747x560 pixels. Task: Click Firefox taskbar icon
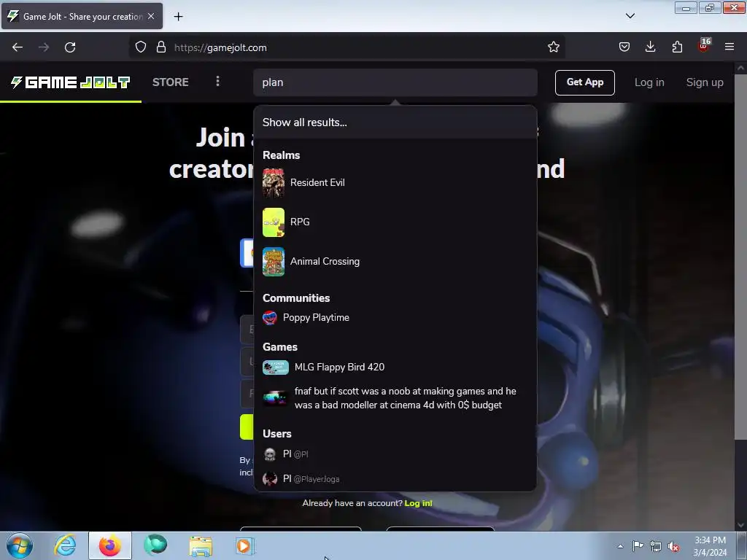[x=110, y=545]
